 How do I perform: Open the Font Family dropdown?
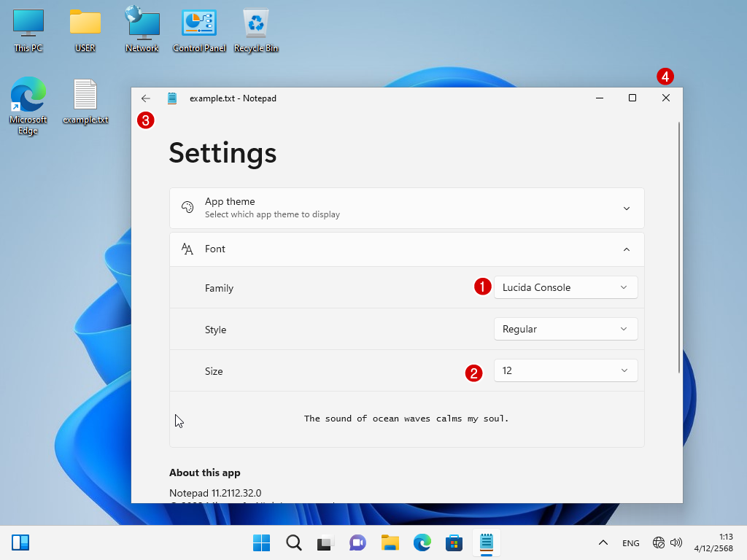coord(565,287)
